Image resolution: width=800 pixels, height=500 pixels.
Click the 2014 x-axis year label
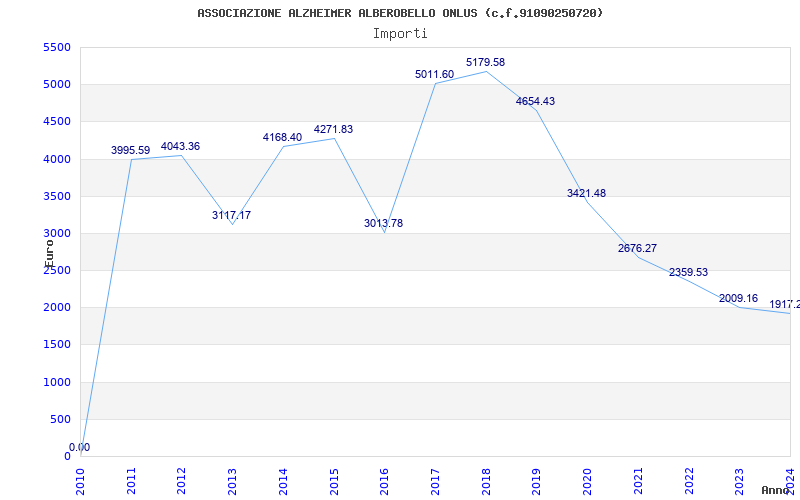(283, 481)
